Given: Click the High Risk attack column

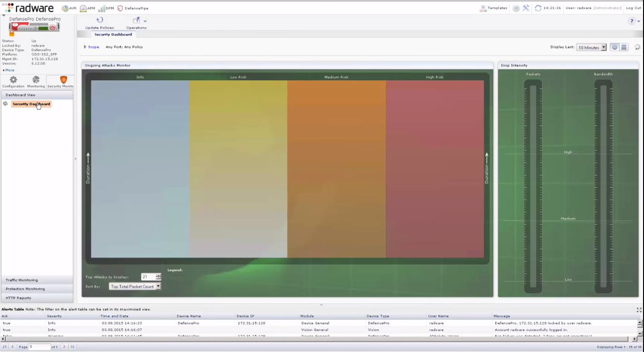Looking at the screenshot, I should point(435,169).
